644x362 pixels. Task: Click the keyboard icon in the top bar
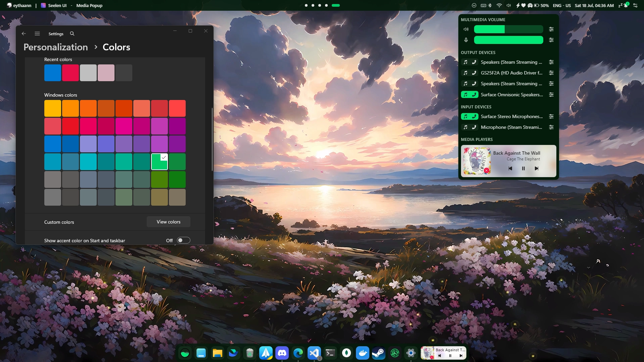pyautogui.click(x=483, y=5)
